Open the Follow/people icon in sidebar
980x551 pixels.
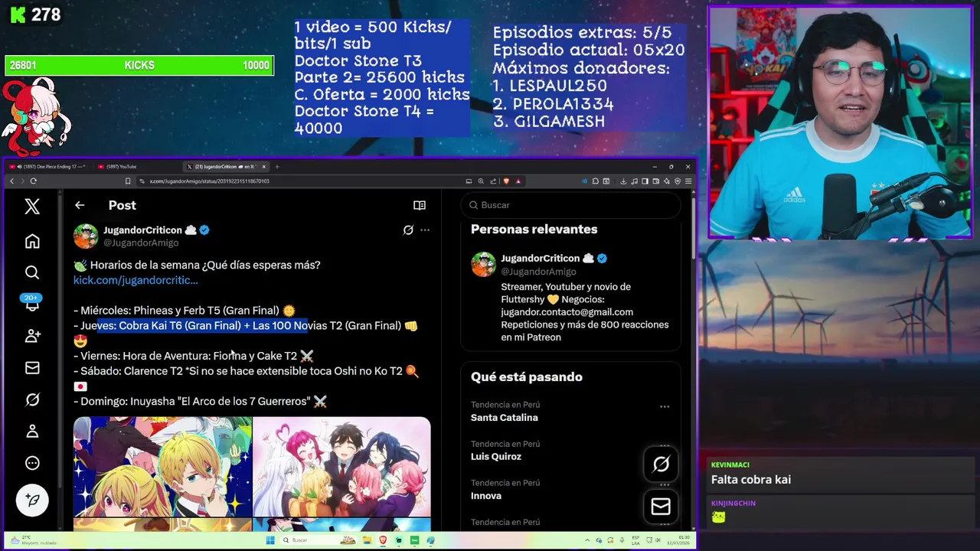32,336
